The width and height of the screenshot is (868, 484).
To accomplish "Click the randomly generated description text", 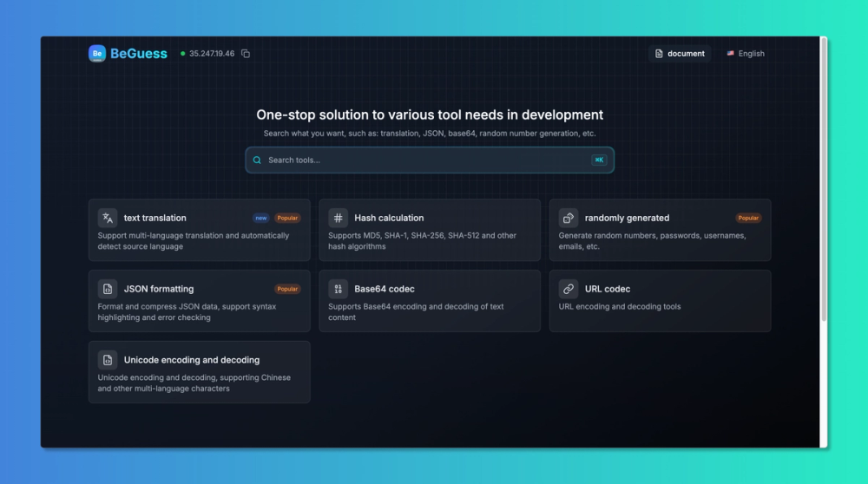I will click(652, 241).
